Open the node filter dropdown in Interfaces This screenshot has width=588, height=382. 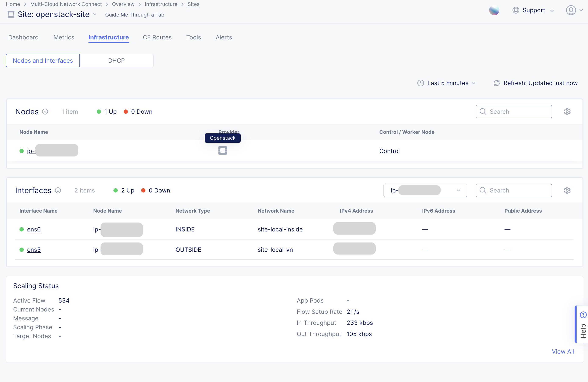point(425,190)
